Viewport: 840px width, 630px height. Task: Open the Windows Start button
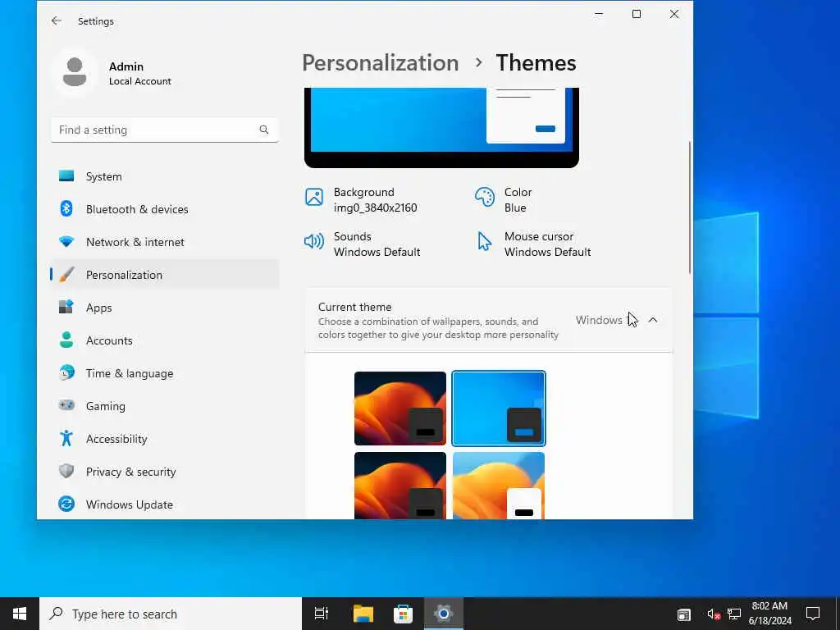click(20, 614)
